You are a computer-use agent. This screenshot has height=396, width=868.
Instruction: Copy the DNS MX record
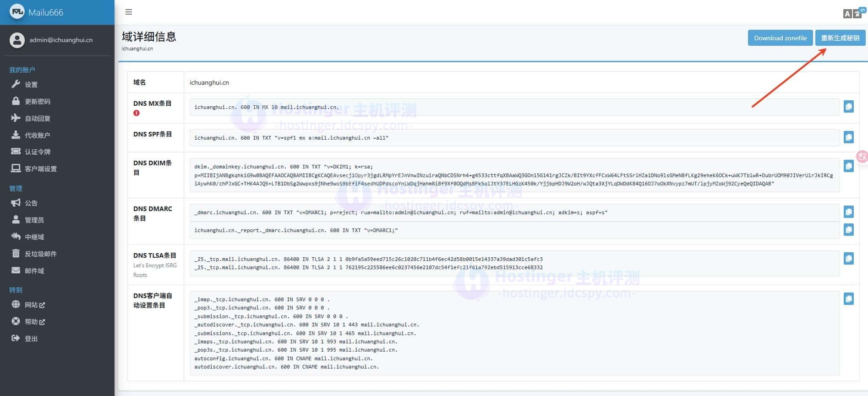point(848,107)
